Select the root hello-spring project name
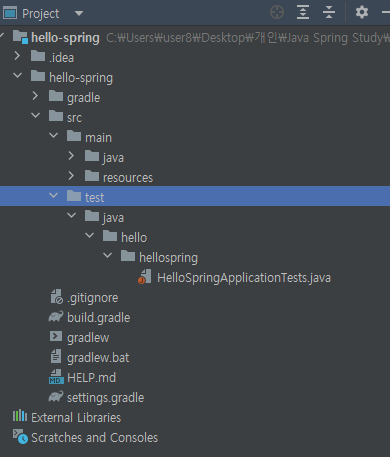The width and height of the screenshot is (390, 457). pos(65,38)
